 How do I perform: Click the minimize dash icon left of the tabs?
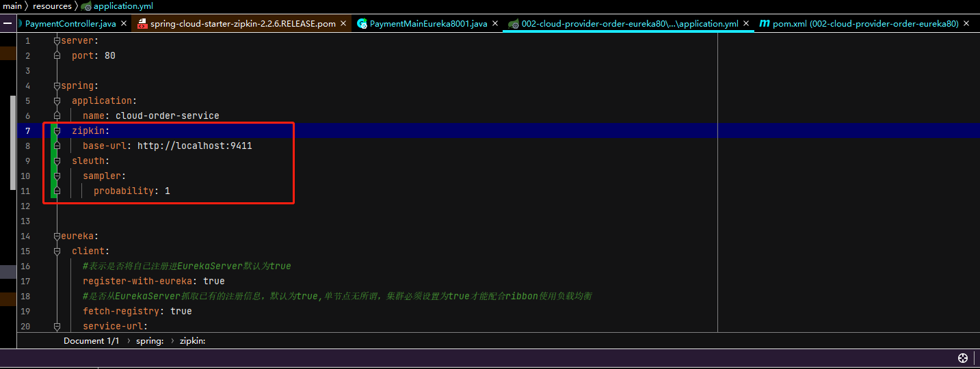pyautogui.click(x=8, y=23)
